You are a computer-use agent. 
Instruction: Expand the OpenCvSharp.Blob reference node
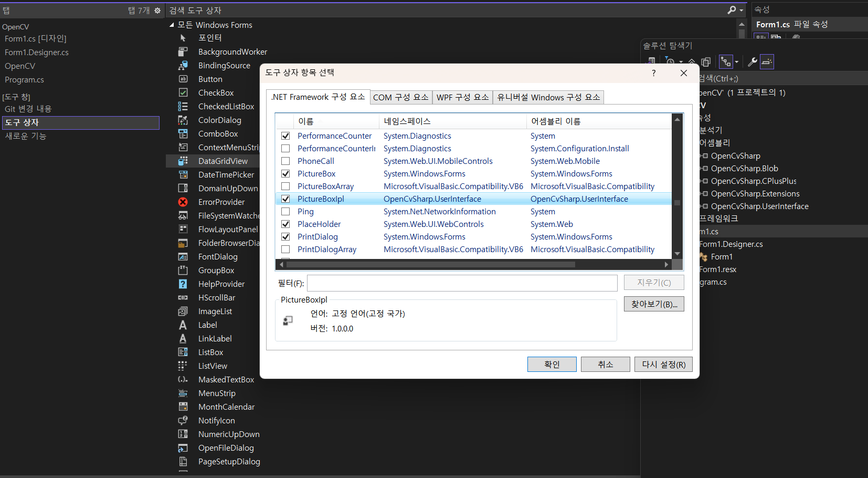[x=704, y=169]
